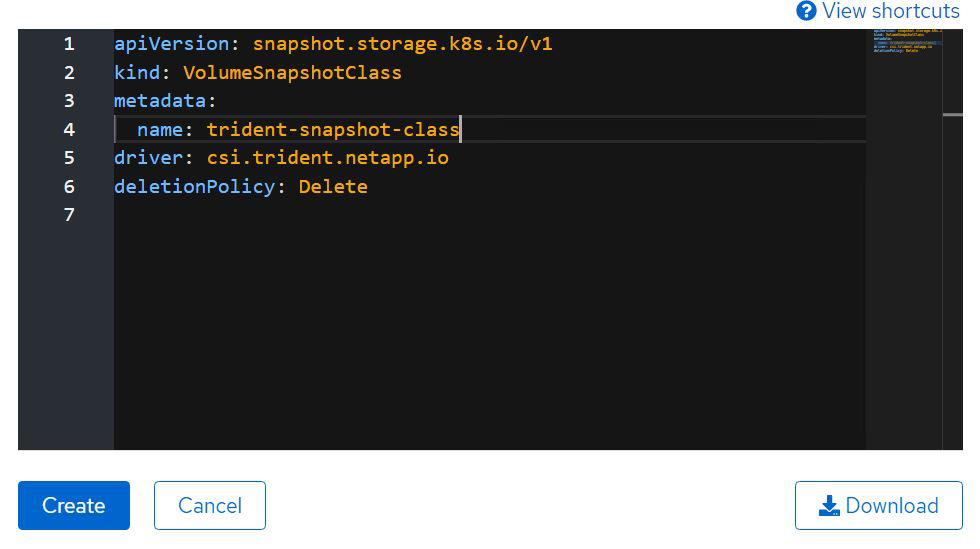Click the vertical scrollbar slider

952,115
